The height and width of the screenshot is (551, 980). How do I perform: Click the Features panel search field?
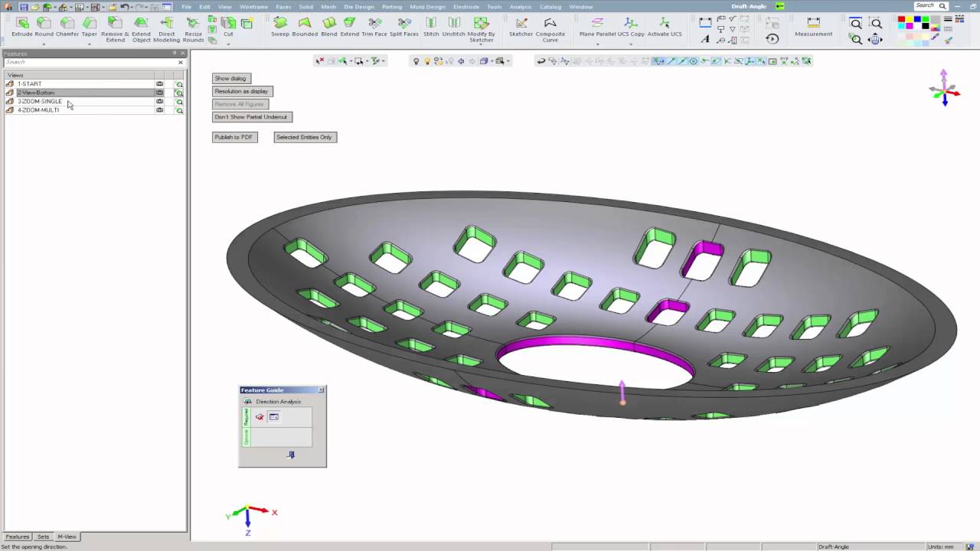90,62
